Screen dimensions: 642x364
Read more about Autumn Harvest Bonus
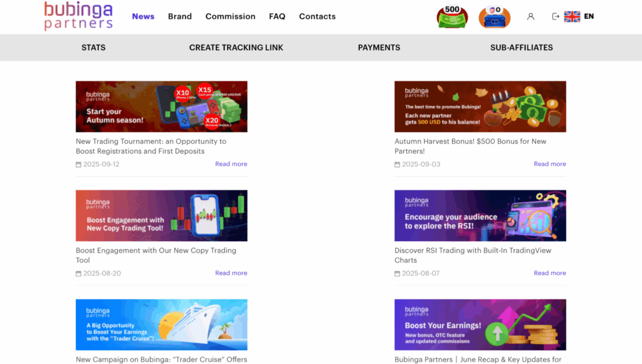point(549,164)
